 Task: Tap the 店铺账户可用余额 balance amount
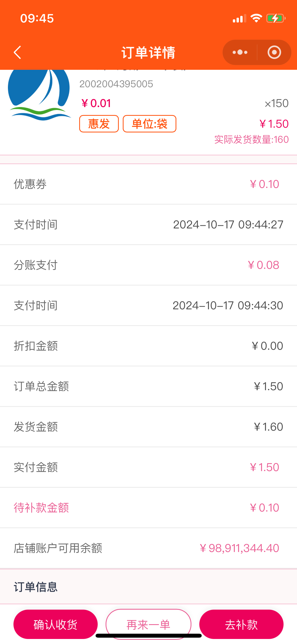[239, 548]
